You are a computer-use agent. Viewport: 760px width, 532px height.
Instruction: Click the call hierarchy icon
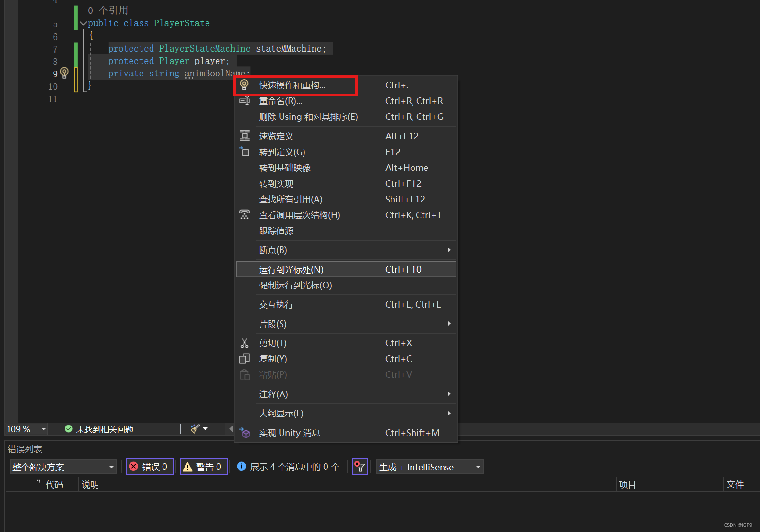tap(244, 215)
